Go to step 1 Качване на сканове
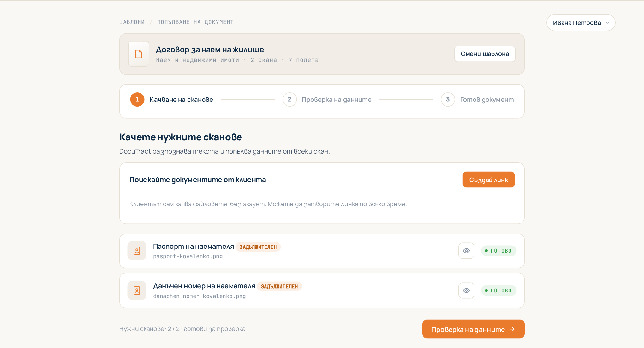644x348 pixels. (x=171, y=100)
